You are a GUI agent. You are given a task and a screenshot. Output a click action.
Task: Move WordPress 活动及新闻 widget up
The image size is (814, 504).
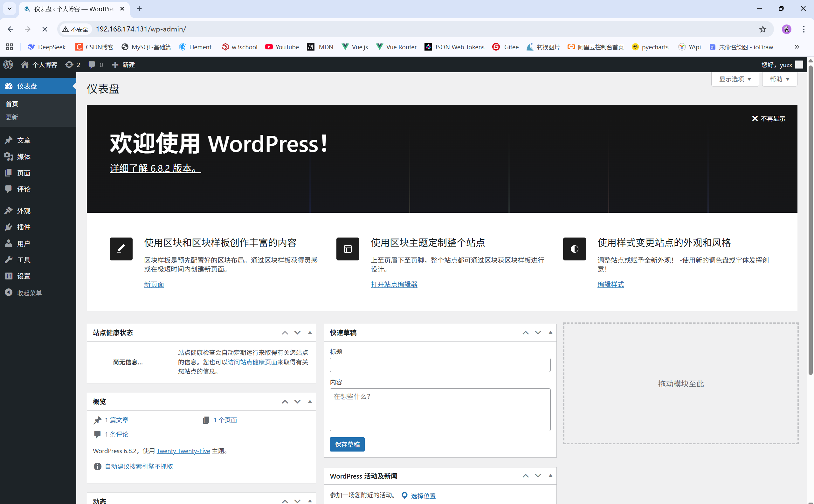click(x=525, y=476)
